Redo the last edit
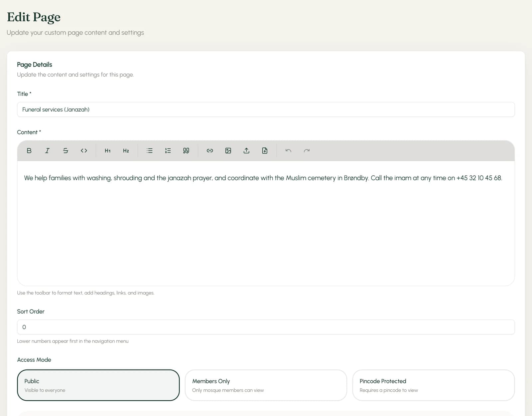The height and width of the screenshot is (416, 532). [307, 151]
